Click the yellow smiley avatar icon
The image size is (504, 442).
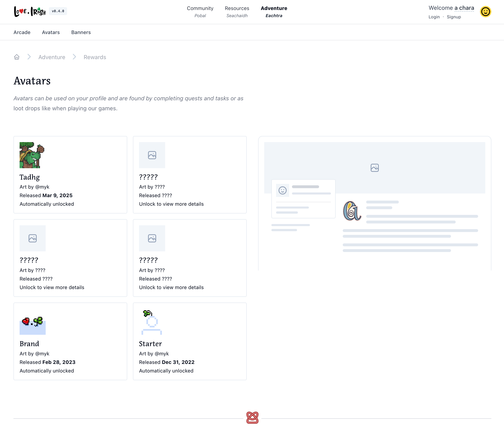485,12
